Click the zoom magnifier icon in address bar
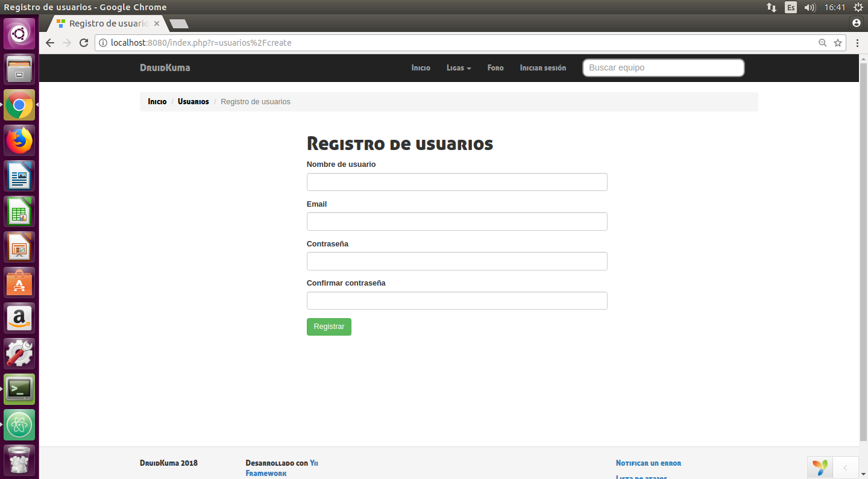This screenshot has width=868, height=479. (822, 43)
